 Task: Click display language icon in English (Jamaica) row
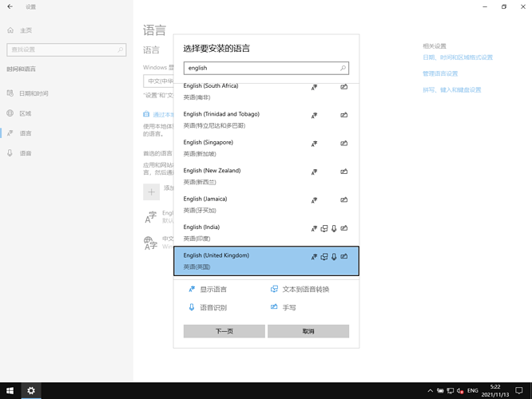(314, 200)
